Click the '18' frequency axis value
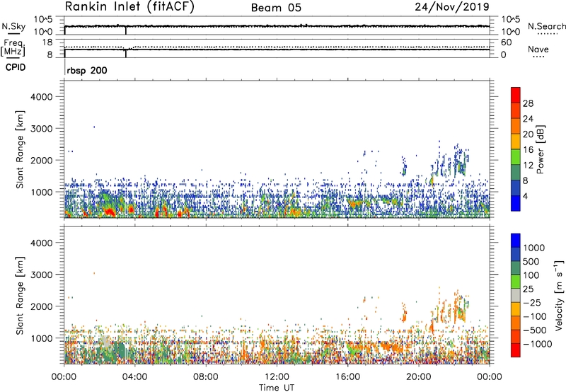 47,42
